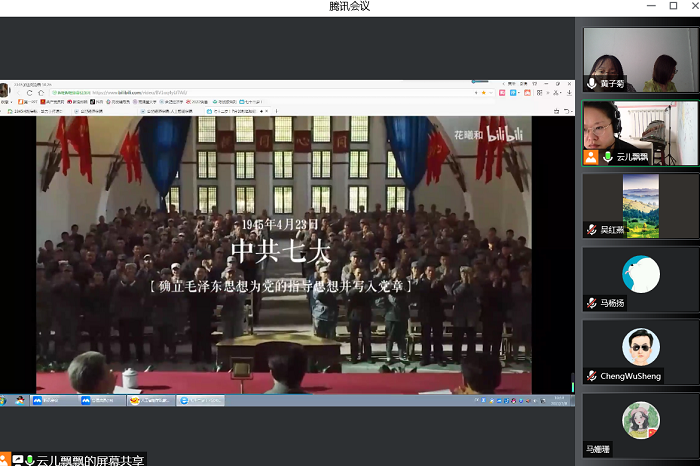Expand the dropdown arrow right of the favorite star
Viewport: 700px width, 466px height.
(491, 93)
